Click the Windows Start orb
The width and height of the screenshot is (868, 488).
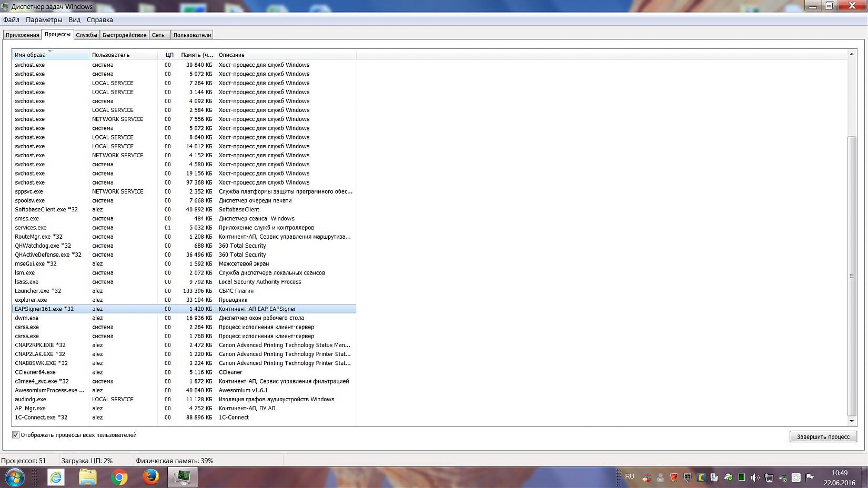14,477
